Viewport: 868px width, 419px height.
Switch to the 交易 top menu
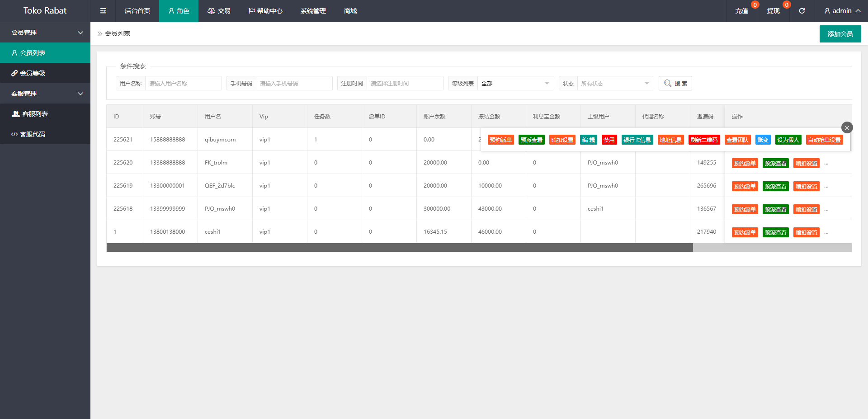[x=219, y=11]
